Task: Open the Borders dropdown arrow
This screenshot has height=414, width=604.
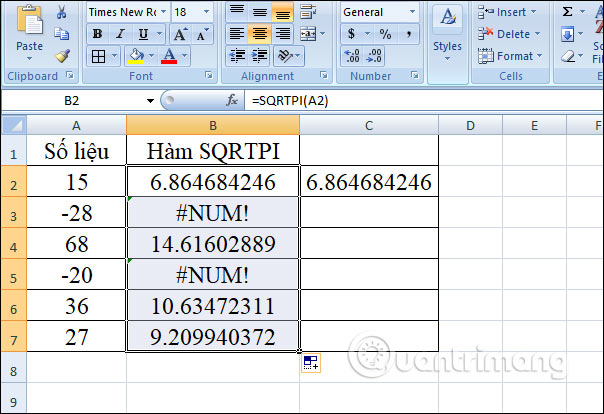Action: pos(114,56)
